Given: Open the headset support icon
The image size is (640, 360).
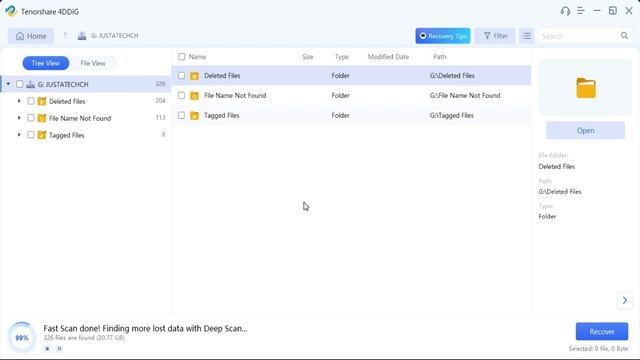Looking at the screenshot, I should click(565, 11).
